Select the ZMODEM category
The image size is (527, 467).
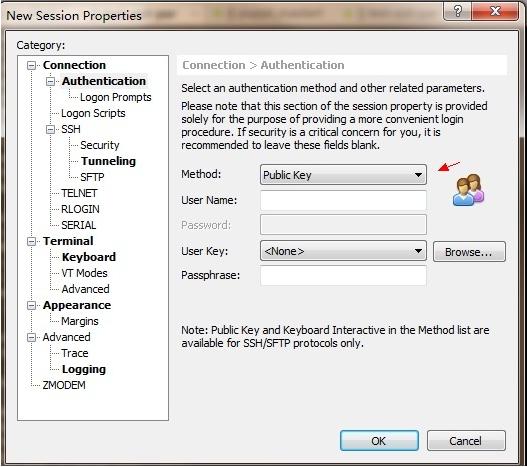pyautogui.click(x=64, y=385)
